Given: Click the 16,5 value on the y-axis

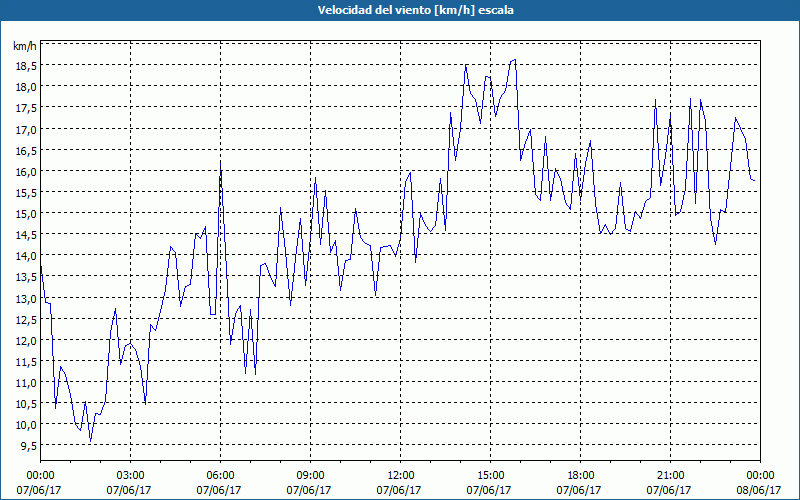Looking at the screenshot, I should [26, 151].
